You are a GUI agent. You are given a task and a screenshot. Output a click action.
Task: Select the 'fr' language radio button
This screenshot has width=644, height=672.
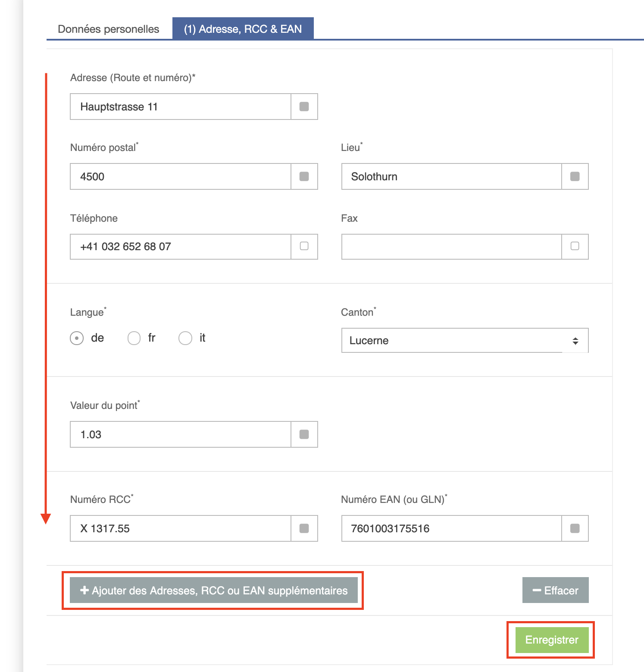point(134,338)
